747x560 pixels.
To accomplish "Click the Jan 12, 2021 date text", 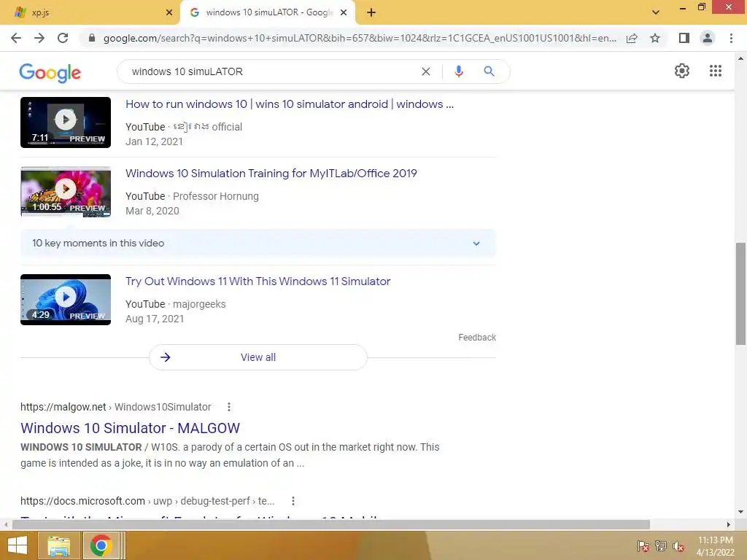I will 154,141.
